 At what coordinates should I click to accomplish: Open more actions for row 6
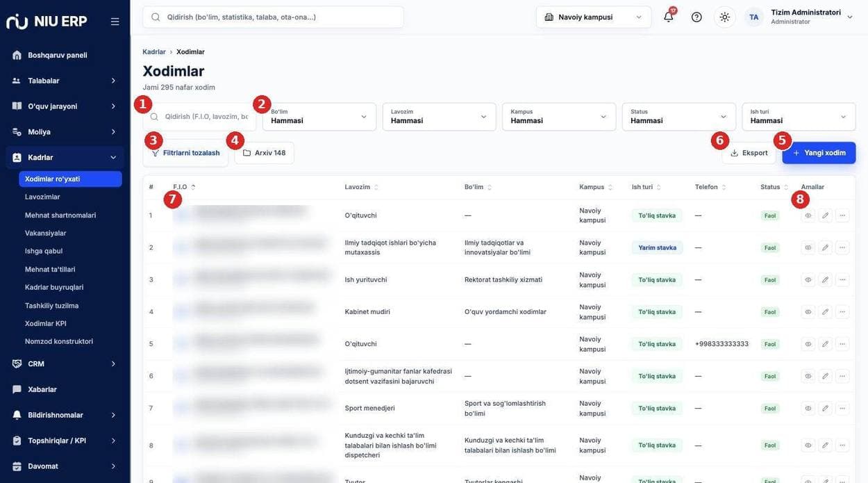(x=842, y=376)
